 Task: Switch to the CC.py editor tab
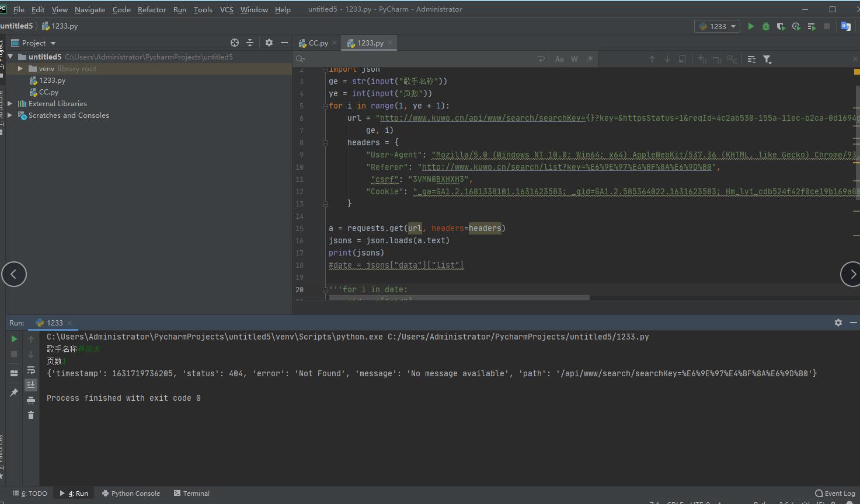[x=318, y=43]
